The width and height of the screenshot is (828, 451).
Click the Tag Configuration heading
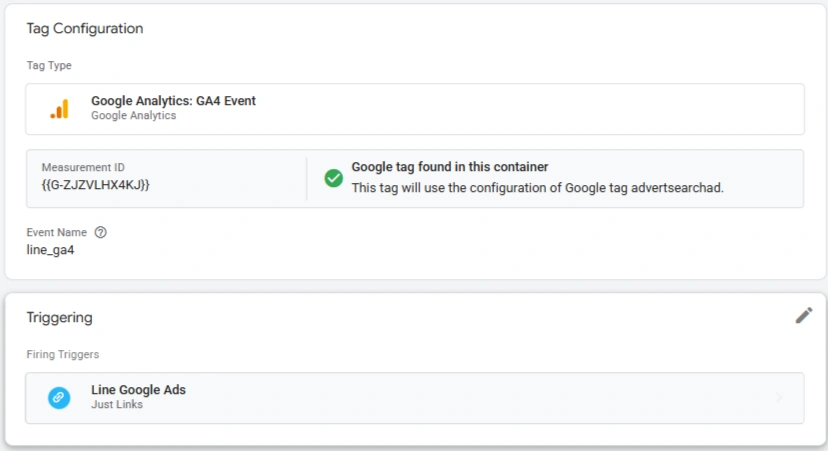tap(84, 29)
